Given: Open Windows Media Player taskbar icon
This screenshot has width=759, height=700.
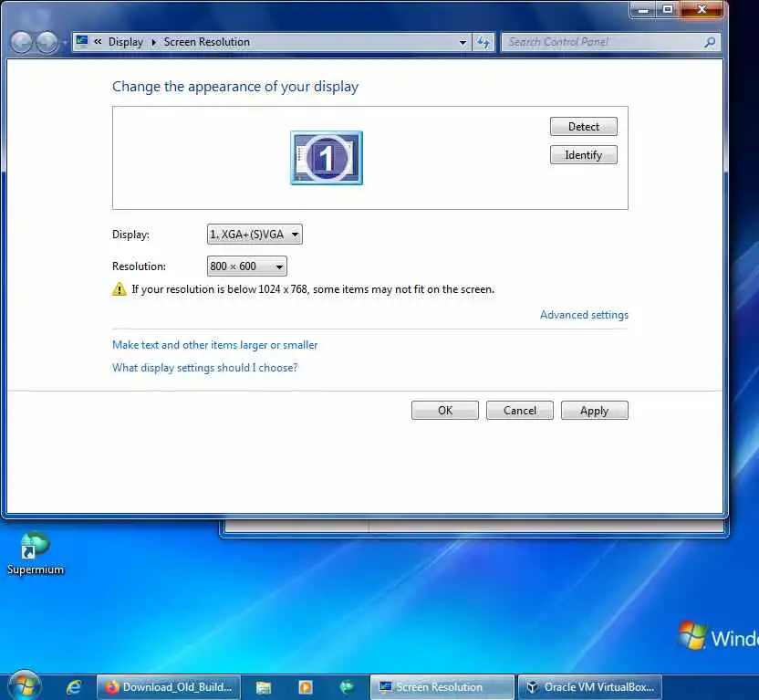Looking at the screenshot, I should [306, 687].
